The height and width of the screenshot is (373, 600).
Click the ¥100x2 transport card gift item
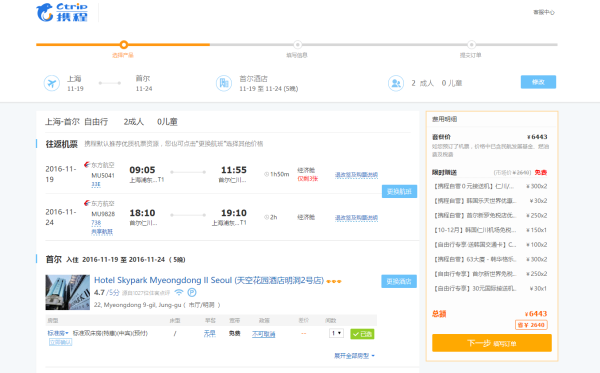coord(491,244)
